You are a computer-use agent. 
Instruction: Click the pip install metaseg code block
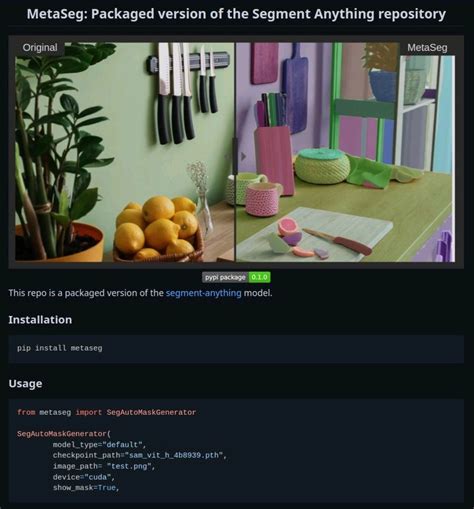236,349
